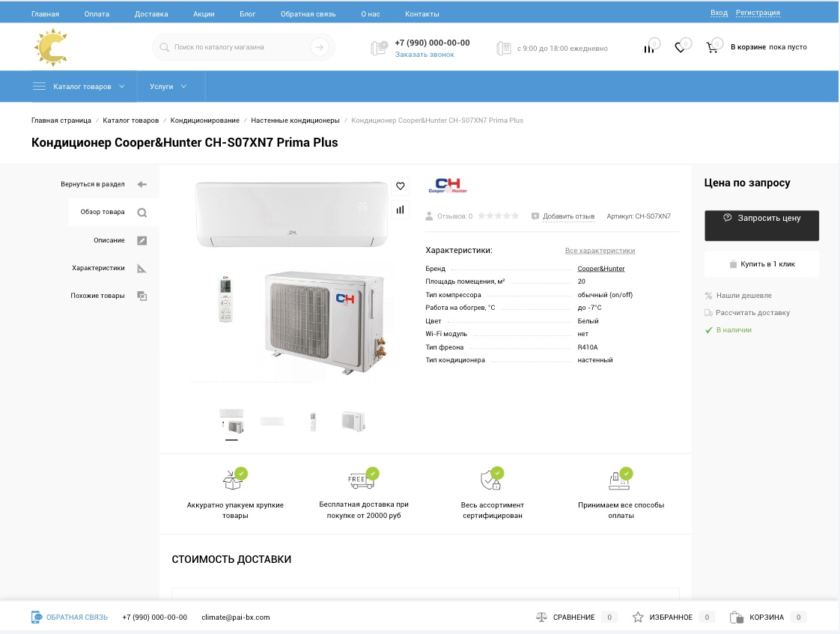Viewport: 840px width, 634px height.
Task: Click Настенные кондиционеры breadcrumb
Action: 295,121
